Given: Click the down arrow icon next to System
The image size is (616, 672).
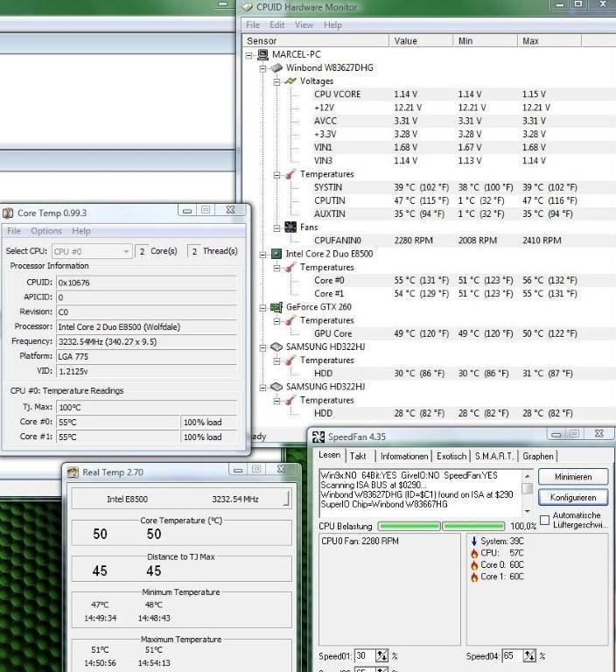Looking at the screenshot, I should click(x=474, y=541).
